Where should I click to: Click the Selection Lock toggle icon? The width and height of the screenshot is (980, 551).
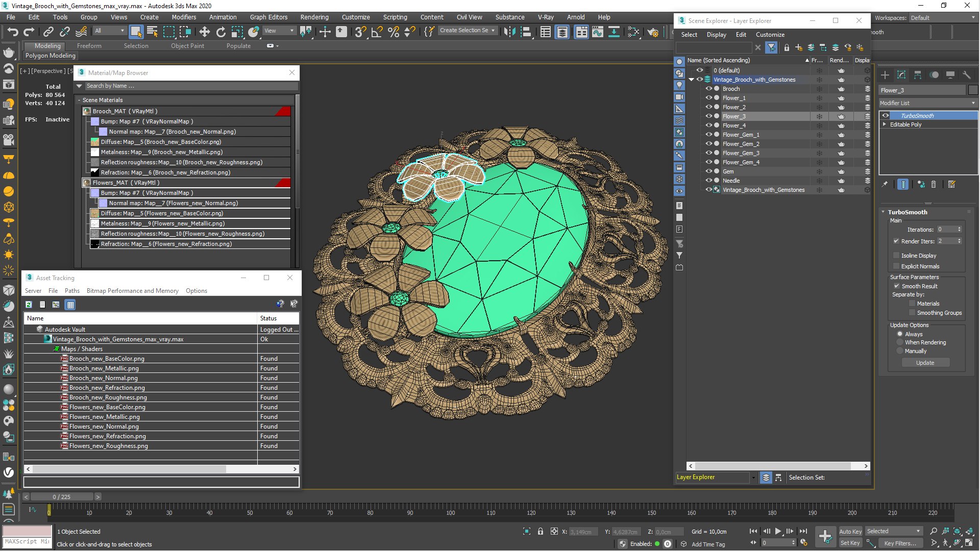(540, 531)
